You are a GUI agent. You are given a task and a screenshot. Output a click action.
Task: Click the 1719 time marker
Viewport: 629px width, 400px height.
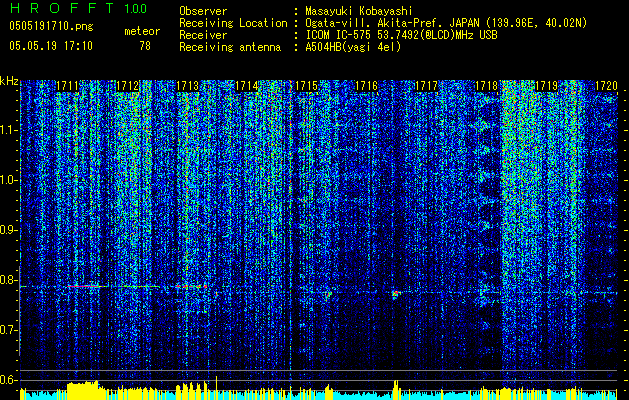pos(546,86)
